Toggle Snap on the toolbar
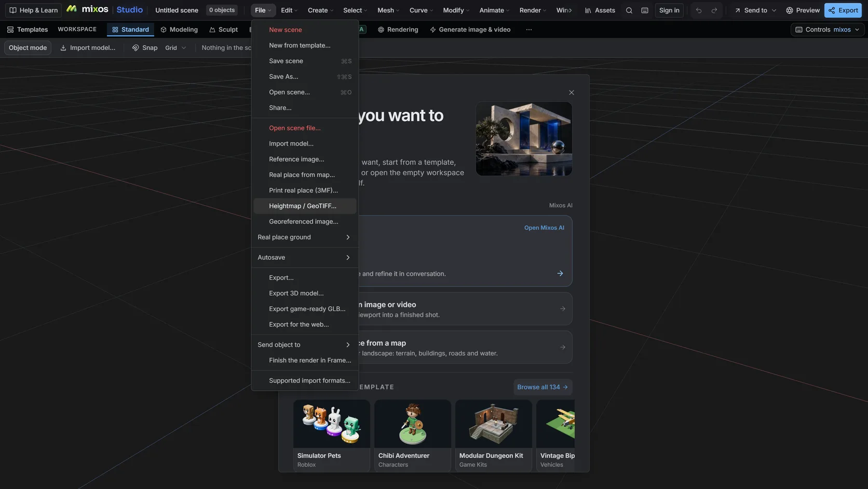 click(x=144, y=48)
